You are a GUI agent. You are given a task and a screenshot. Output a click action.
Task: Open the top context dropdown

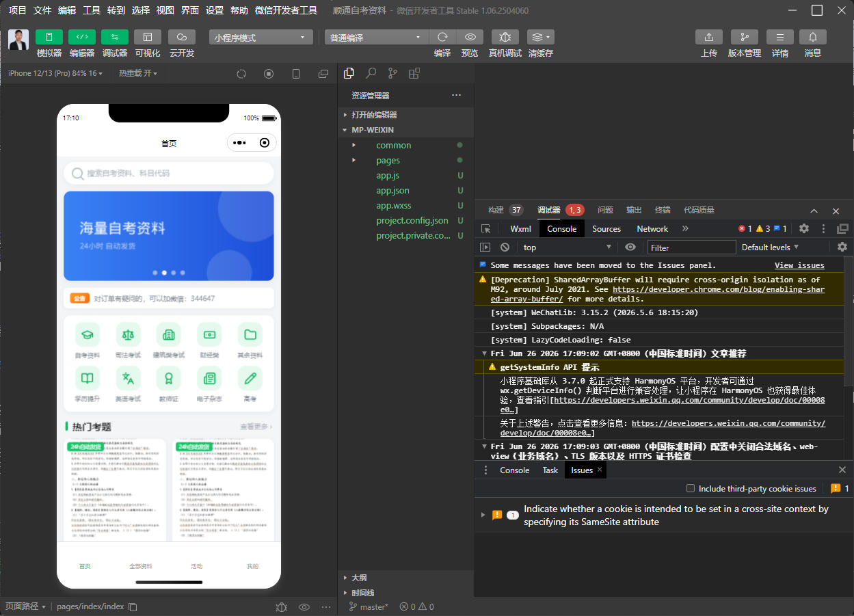pyautogui.click(x=568, y=247)
